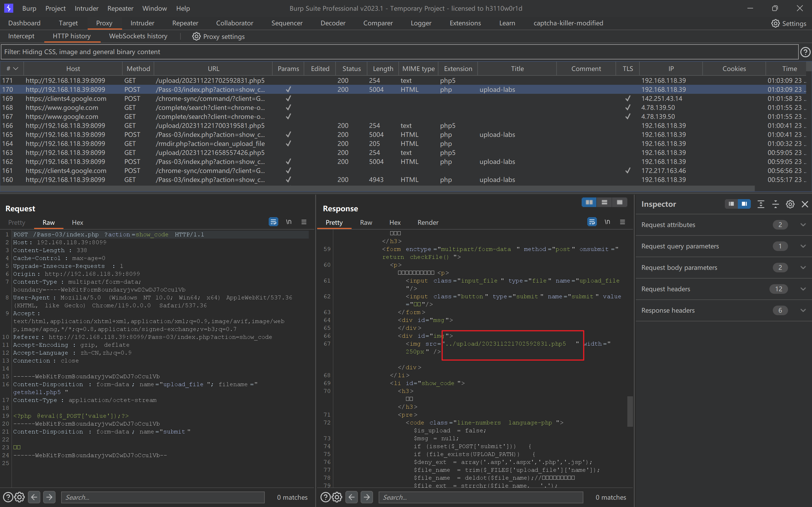This screenshot has height=507, width=812.
Task: Select side-by-side layout icon for Response
Action: (589, 202)
